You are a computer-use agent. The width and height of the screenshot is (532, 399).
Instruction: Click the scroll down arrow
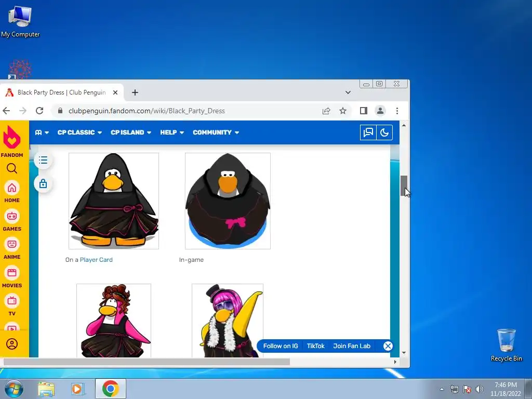coord(404,353)
